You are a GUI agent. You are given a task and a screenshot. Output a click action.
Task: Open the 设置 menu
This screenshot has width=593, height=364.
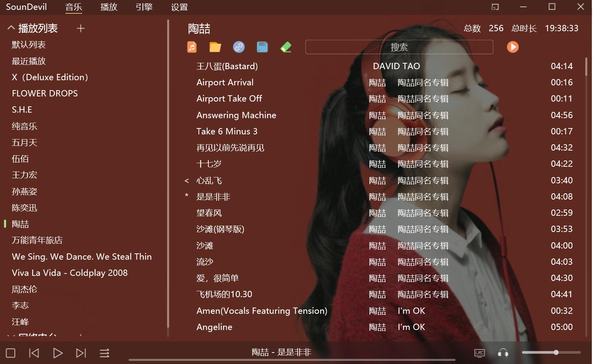179,7
